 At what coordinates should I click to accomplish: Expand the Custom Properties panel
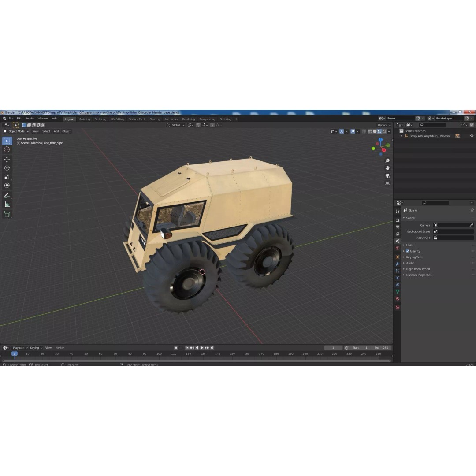click(x=419, y=275)
